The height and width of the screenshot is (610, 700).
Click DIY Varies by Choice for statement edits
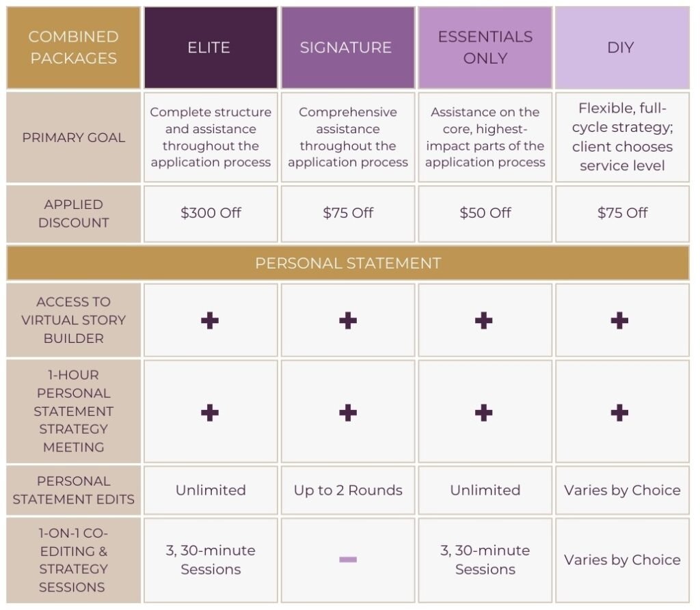[622, 490]
